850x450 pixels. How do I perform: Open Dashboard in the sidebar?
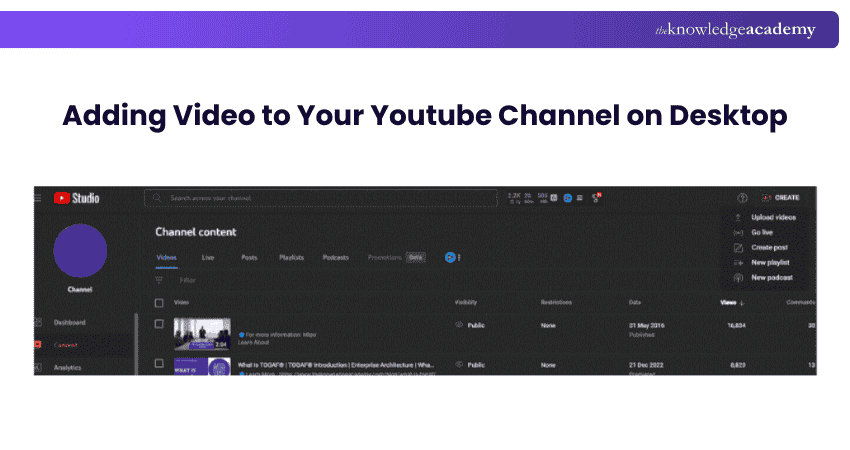[x=69, y=323]
